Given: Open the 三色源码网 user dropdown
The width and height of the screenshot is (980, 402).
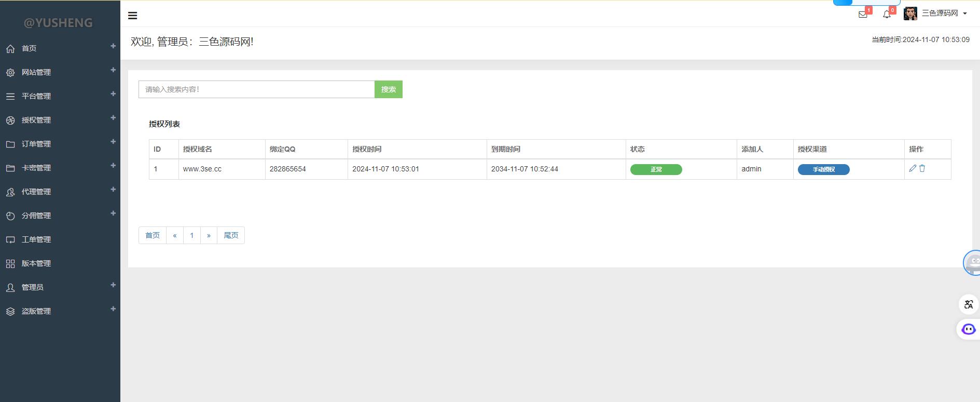Looking at the screenshot, I should [944, 14].
